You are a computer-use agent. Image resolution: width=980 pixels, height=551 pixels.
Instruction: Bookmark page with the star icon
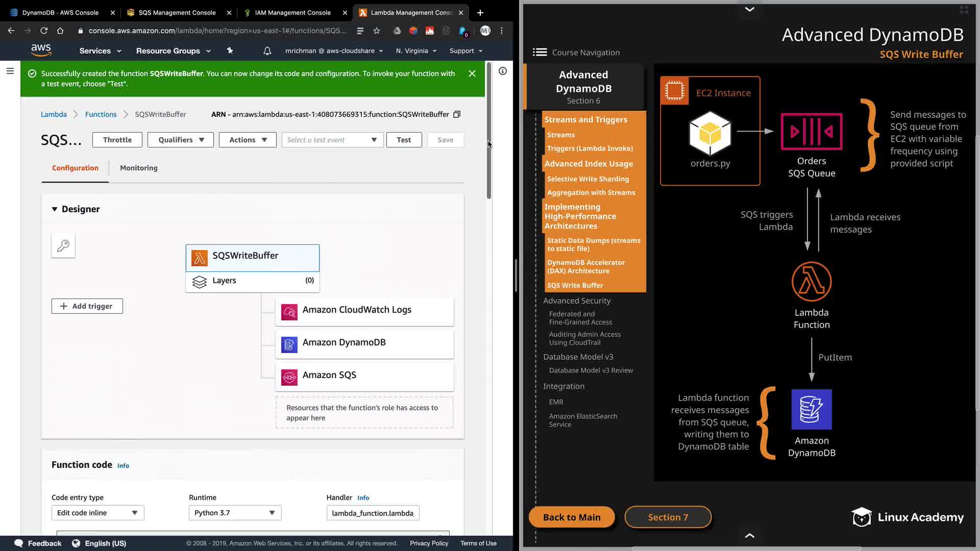377,31
